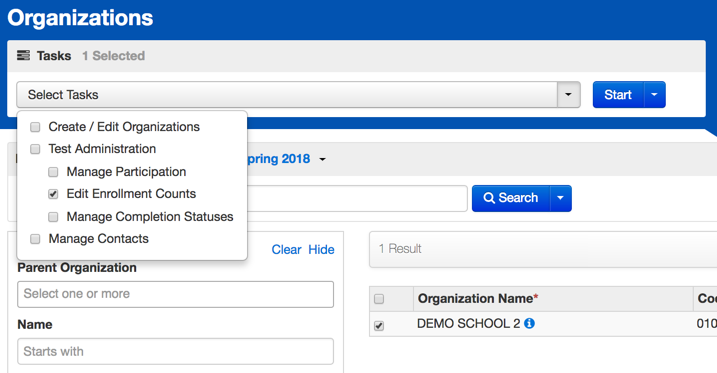Viewport: 717px width, 373px height.
Task: Check Create / Edit Organizations checkbox
Action: 35,127
